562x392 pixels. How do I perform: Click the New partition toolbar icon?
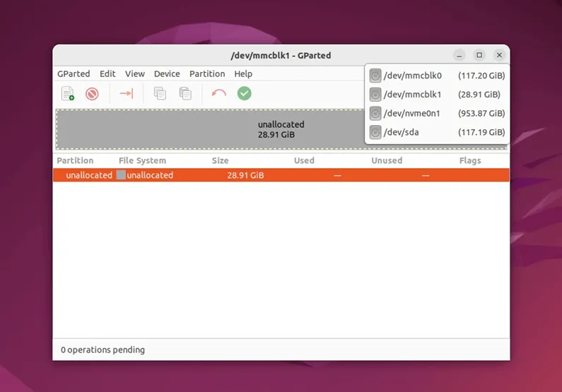pyautogui.click(x=68, y=93)
